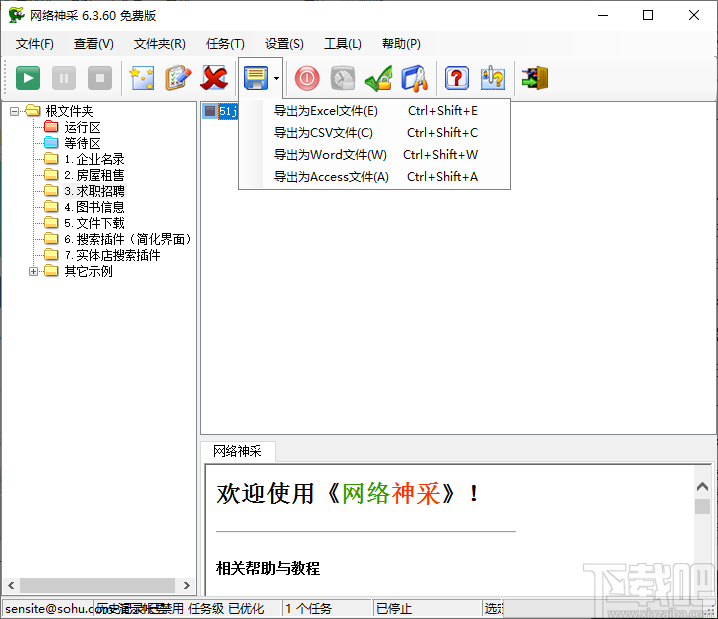Click the horizontal scrollbar thumb under folder tree
This screenshot has height=619, width=718.
pyautogui.click(x=98, y=585)
